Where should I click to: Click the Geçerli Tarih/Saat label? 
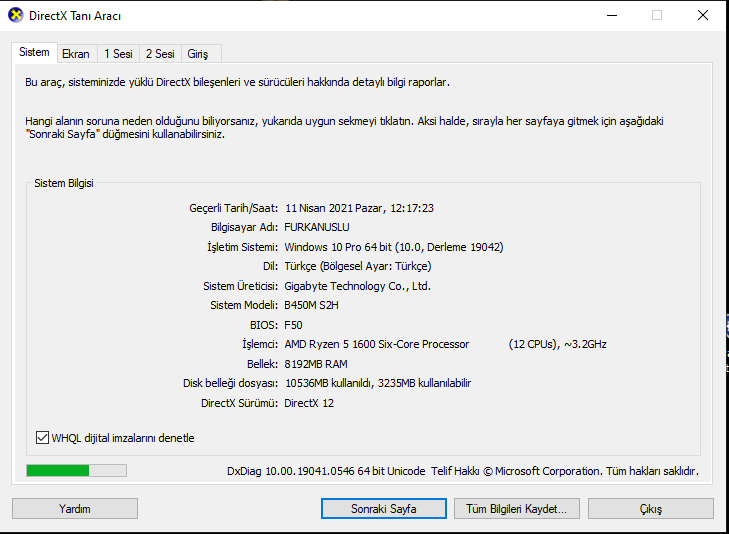(233, 208)
